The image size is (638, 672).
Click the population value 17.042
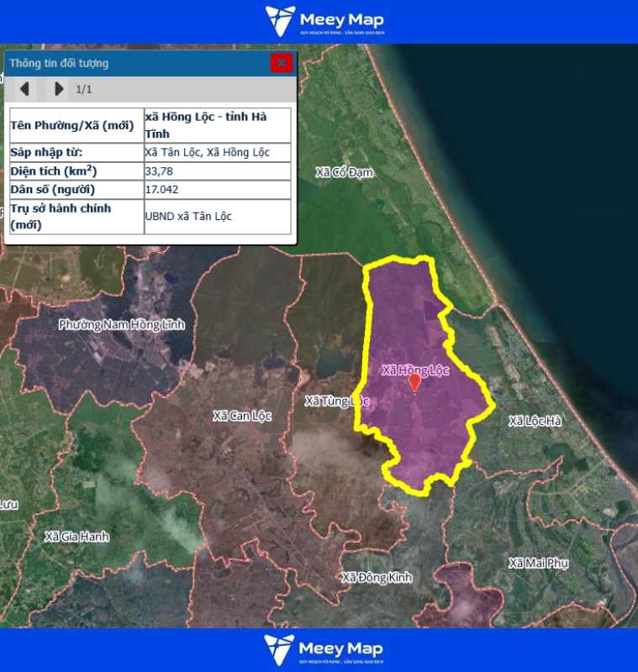click(x=161, y=190)
